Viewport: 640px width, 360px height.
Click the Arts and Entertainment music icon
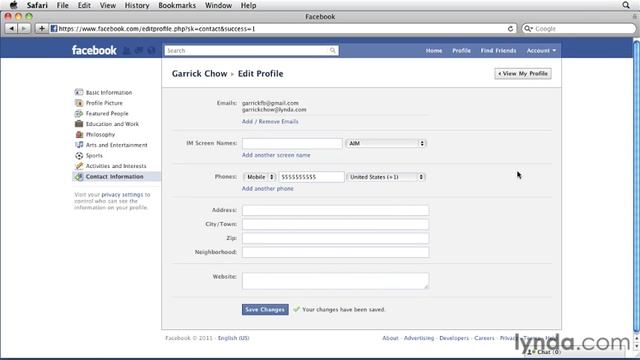click(x=79, y=145)
